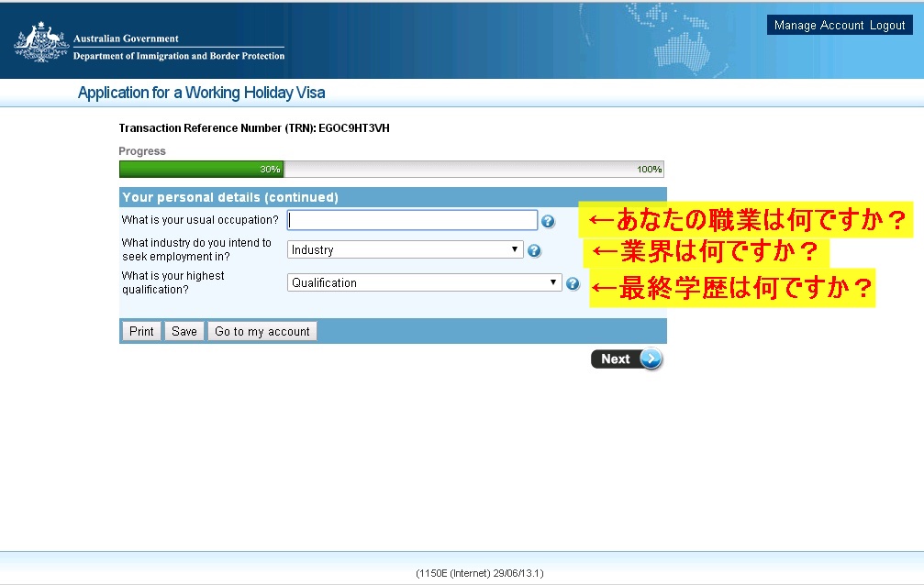The width and height of the screenshot is (924, 585).
Task: Log out using the Logout link
Action: [x=887, y=26]
